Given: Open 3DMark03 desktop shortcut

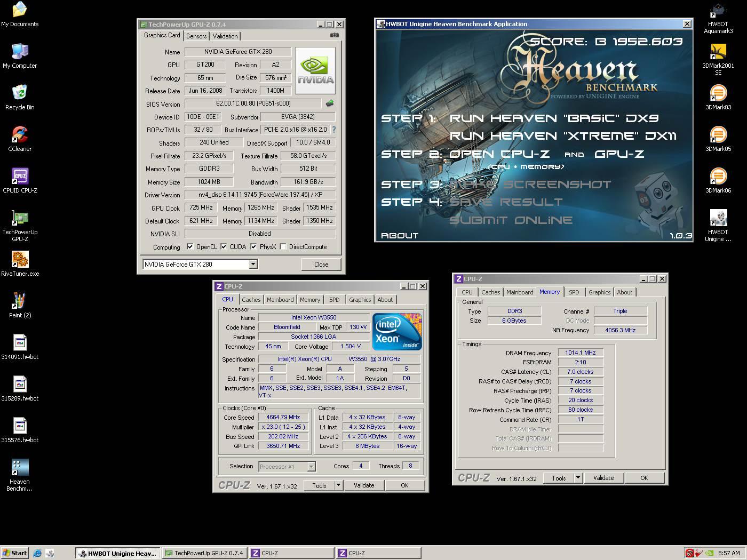Looking at the screenshot, I should [718, 98].
